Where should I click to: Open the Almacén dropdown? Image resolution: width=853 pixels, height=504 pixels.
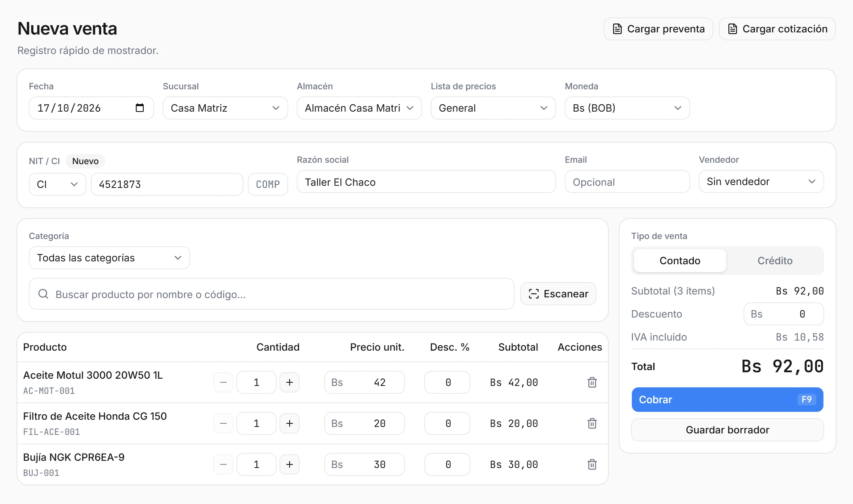(x=359, y=108)
